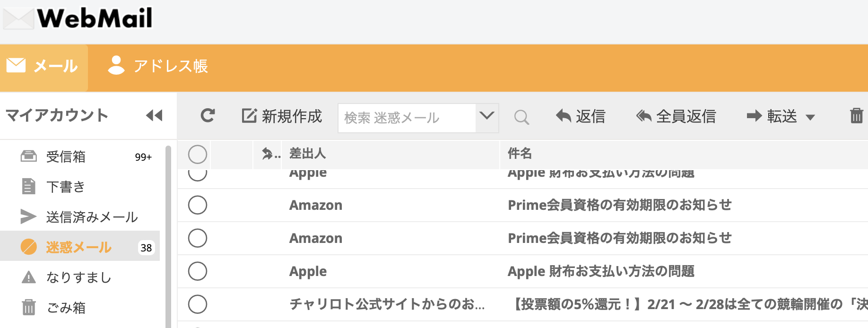Tick the checkbox for チャリロト message

[x=198, y=304]
